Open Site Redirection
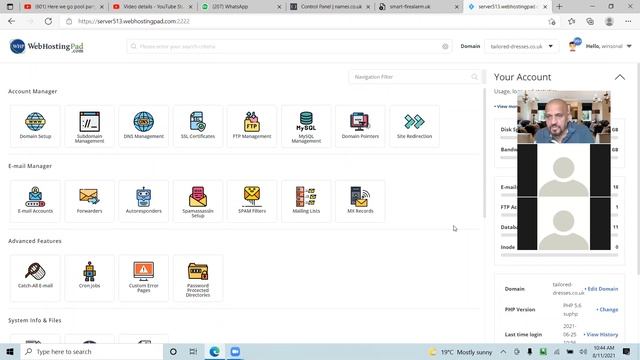This screenshot has height=360, width=640. [x=414, y=126]
